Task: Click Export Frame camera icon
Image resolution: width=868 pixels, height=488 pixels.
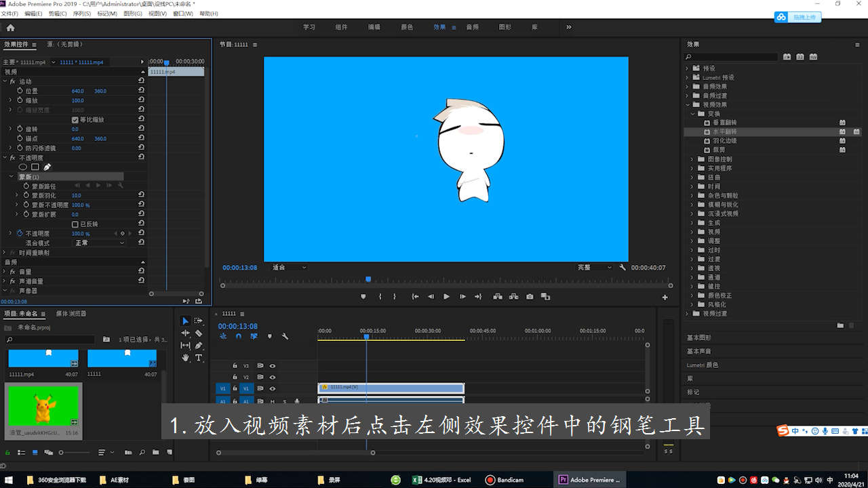Action: (x=530, y=296)
